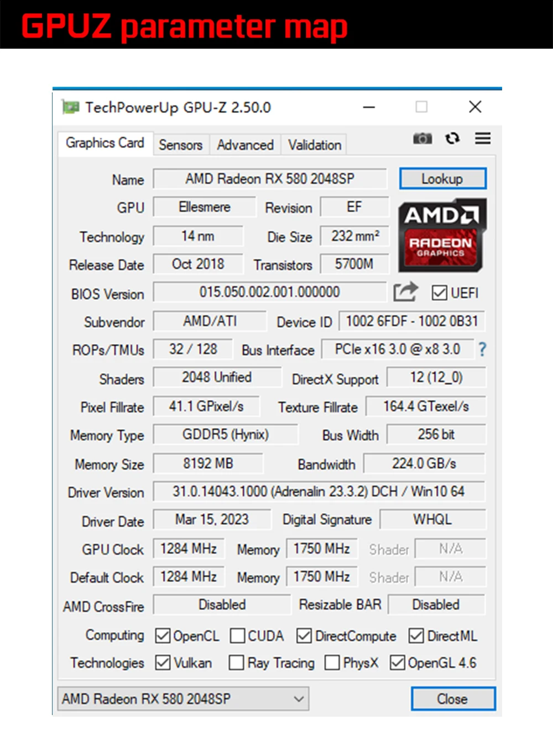Click Default Clock row Memory '1750 MHz'
Image resolution: width=553 pixels, height=756 pixels.
(322, 576)
